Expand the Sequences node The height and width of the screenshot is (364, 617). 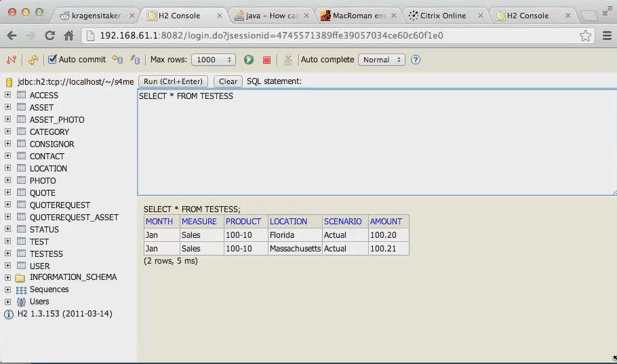pyautogui.click(x=7, y=289)
